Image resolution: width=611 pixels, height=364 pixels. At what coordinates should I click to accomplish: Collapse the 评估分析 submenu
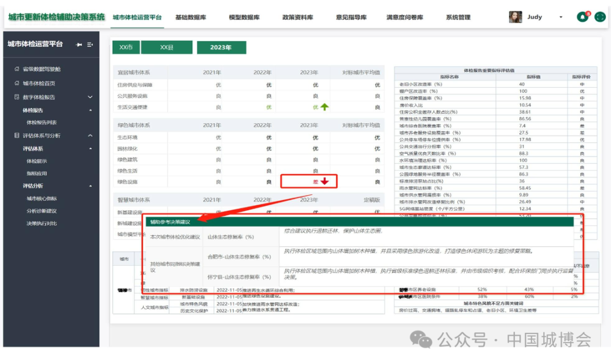90,186
